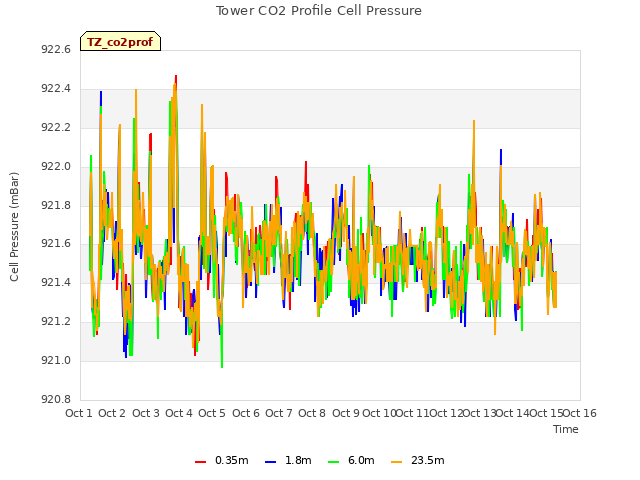Click the orange 23.5m legend color marker

[396, 462]
